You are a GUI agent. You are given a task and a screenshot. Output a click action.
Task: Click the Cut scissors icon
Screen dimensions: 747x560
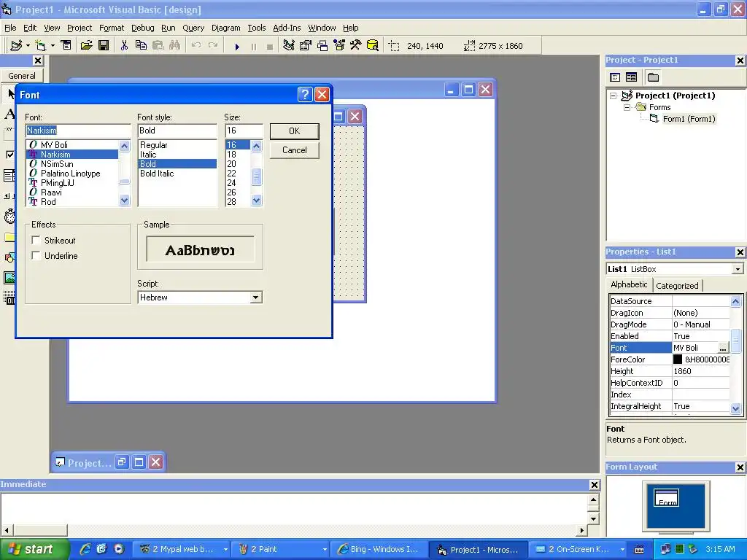(124, 46)
